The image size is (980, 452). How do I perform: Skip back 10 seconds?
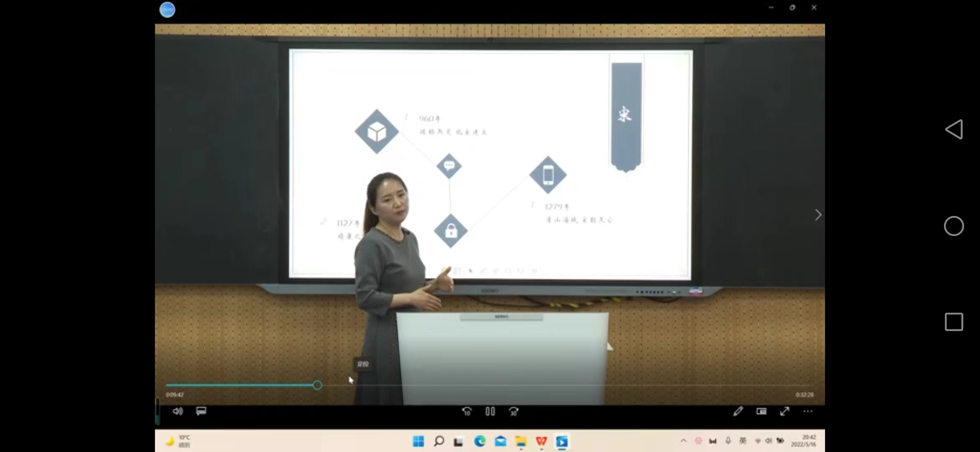tap(467, 412)
